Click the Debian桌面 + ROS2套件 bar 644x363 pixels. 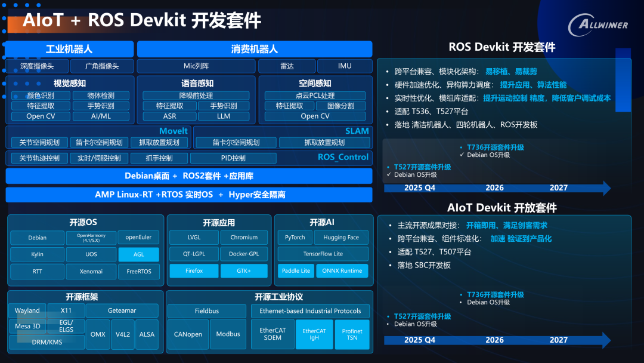189,176
